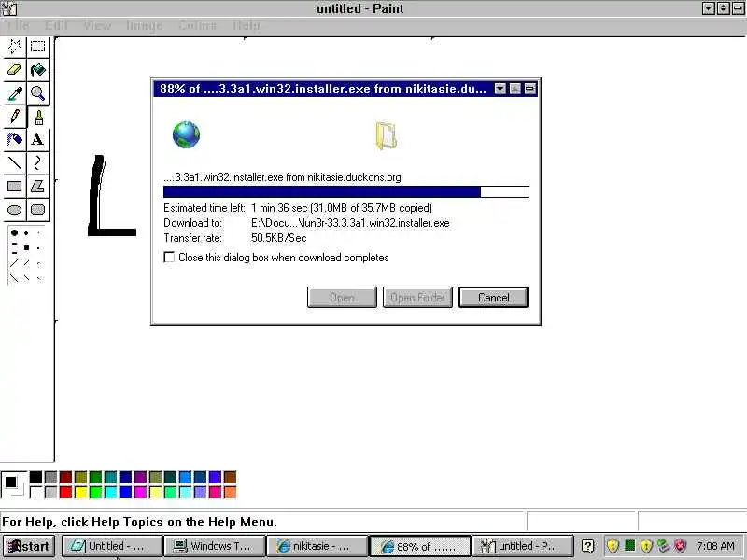Select the large backslash brush shape

pyautogui.click(x=14, y=277)
